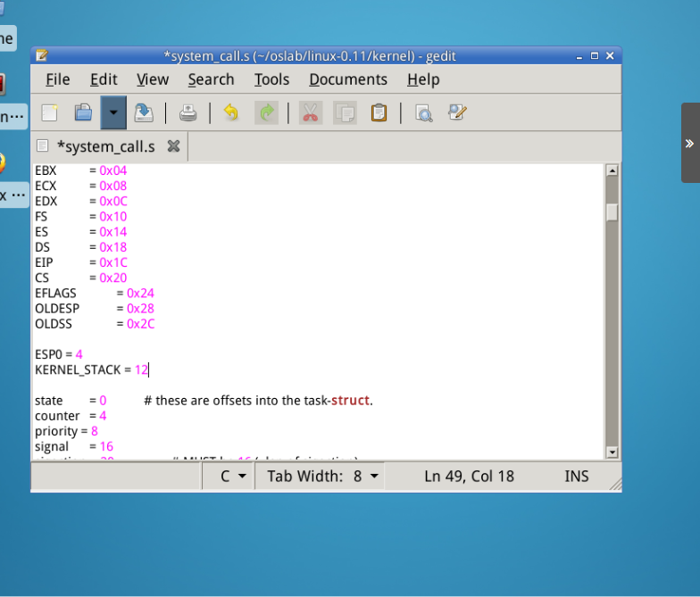Open Find and Replace tool icon
The image size is (700, 597).
(x=457, y=113)
